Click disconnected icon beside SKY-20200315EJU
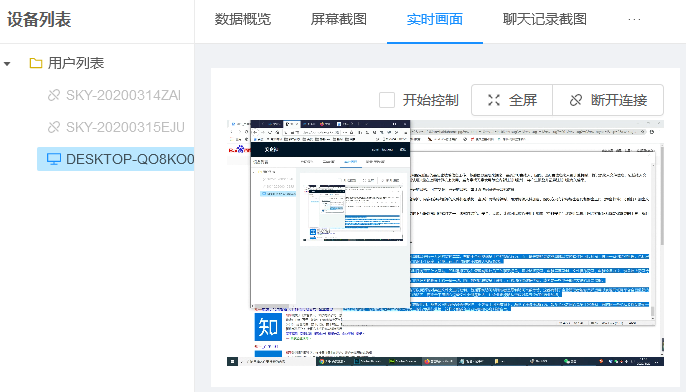Viewport: 686px width, 392px height. tap(54, 127)
